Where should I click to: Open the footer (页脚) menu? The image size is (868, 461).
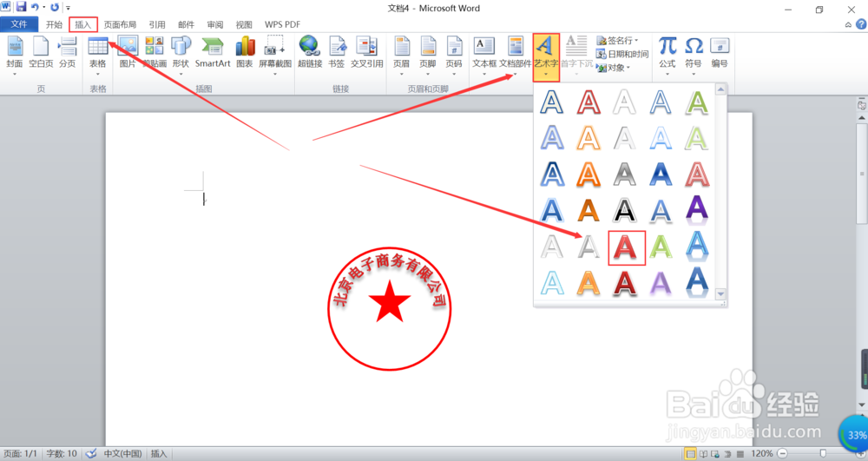(427, 56)
